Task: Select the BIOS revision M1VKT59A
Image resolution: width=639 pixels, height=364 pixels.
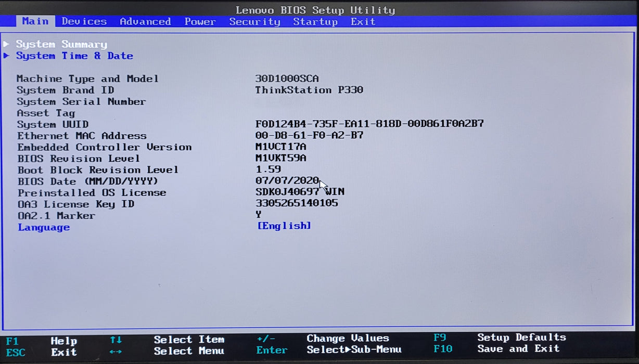Action: coord(280,158)
